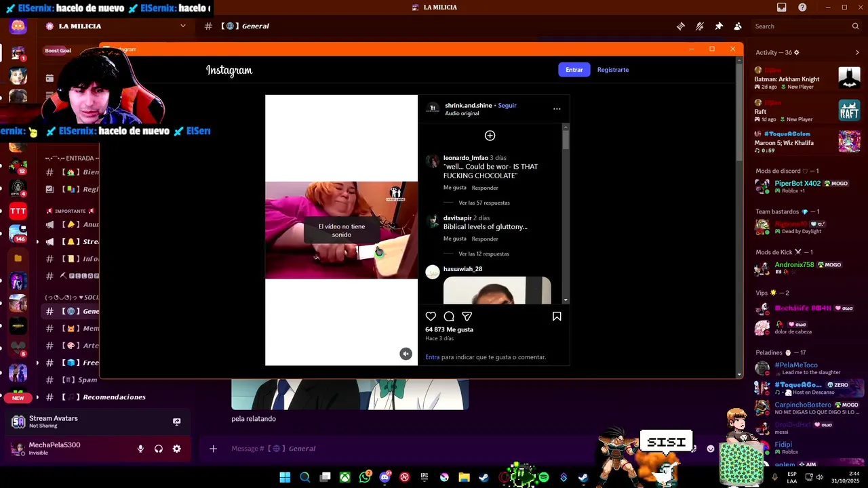Like leonardo_lmfao's comment via Me gusta

pos(455,188)
